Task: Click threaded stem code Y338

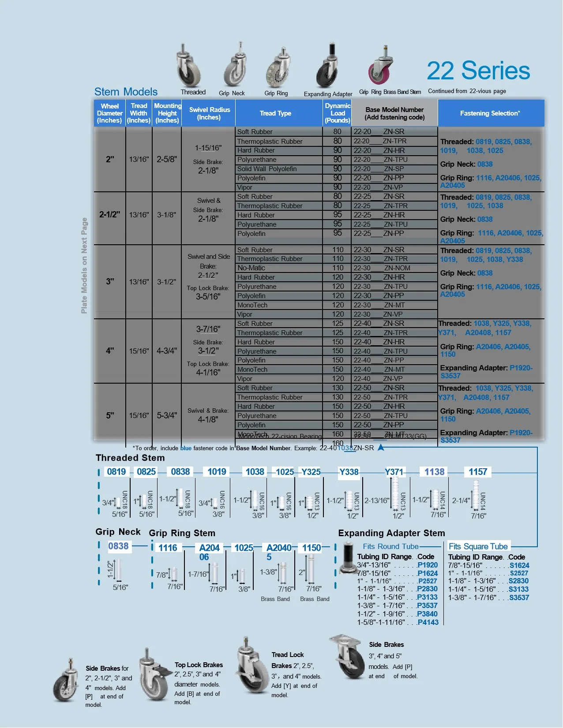Action: coord(349,472)
